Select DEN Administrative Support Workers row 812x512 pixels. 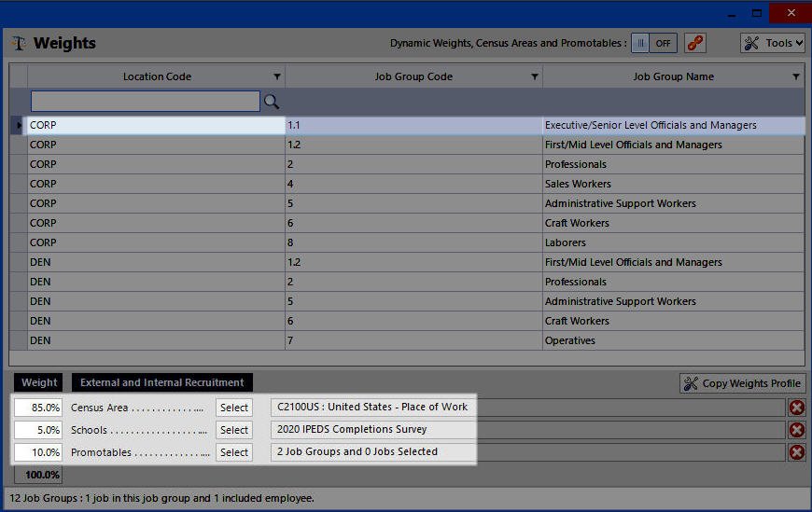click(x=407, y=302)
